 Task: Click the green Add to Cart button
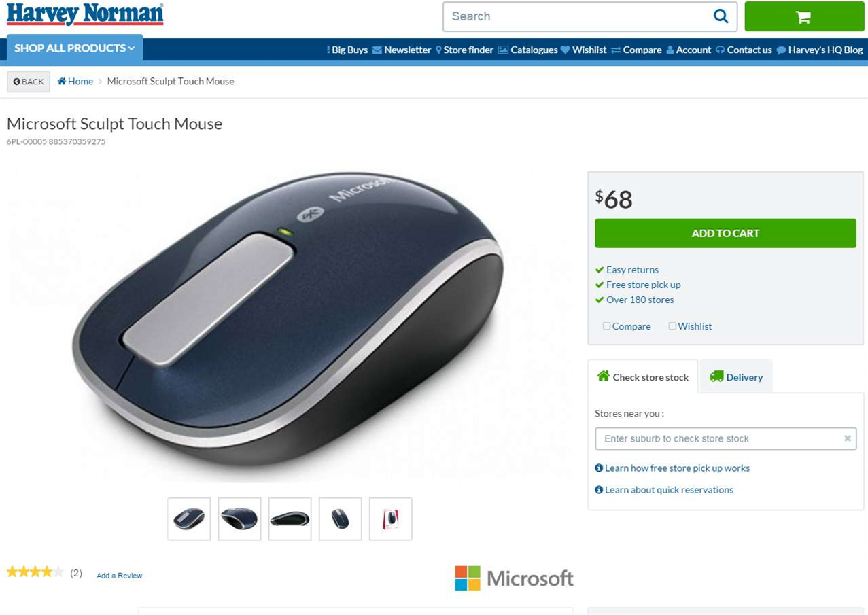(x=725, y=233)
